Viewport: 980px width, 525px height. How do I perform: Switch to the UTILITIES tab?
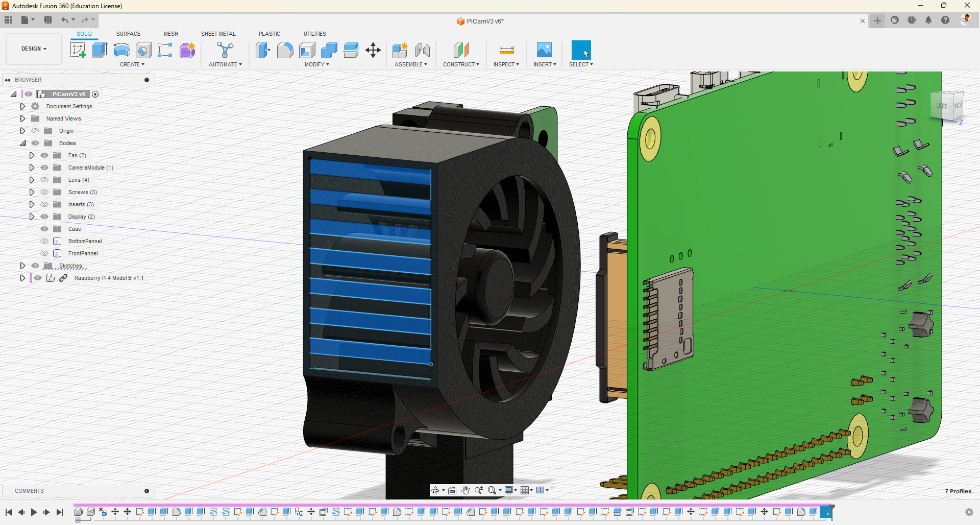click(x=315, y=34)
